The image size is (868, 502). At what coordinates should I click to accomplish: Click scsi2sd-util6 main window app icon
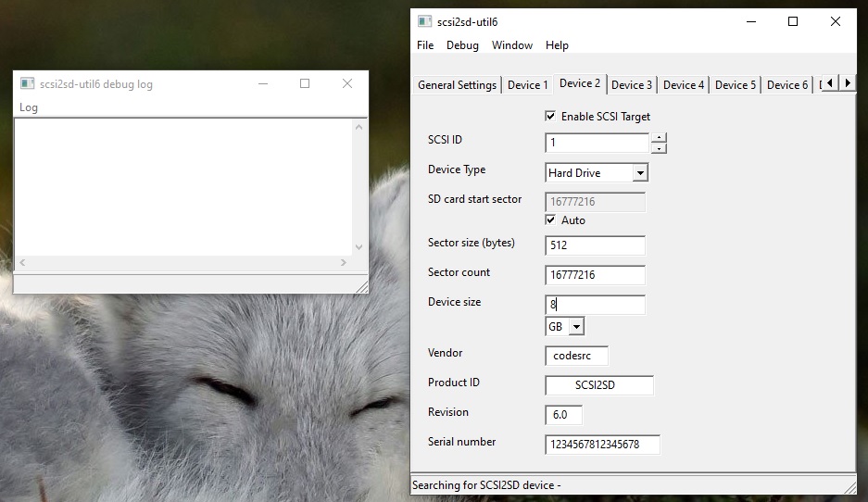pos(424,21)
